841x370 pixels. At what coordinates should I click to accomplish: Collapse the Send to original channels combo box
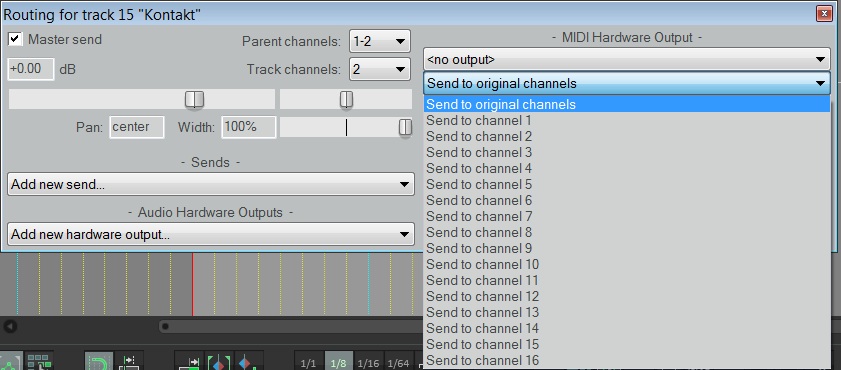(x=626, y=83)
